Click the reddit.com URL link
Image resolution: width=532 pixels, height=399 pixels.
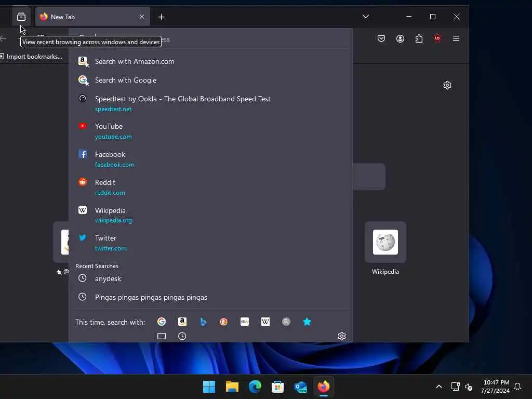coord(110,193)
